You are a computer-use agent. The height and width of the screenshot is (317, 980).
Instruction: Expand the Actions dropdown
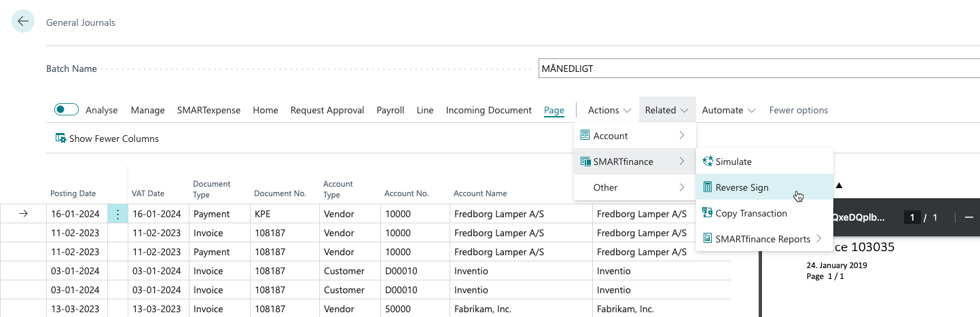coord(609,110)
